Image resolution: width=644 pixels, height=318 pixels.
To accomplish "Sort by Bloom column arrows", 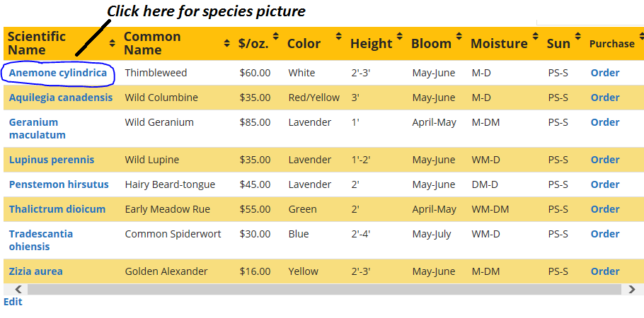I will (x=459, y=36).
